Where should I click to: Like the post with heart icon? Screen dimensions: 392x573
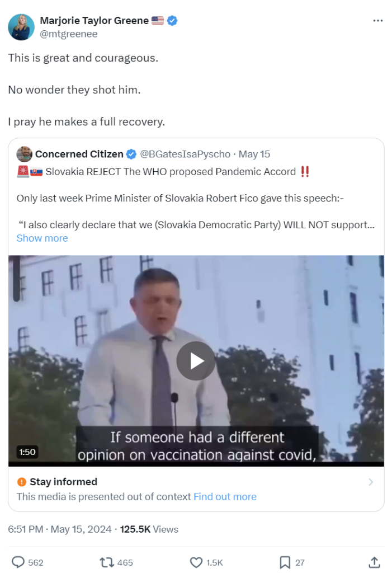[x=196, y=562]
